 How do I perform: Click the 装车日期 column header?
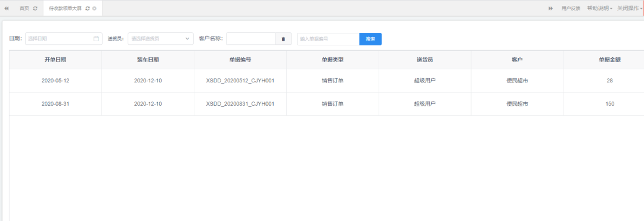[148, 60]
